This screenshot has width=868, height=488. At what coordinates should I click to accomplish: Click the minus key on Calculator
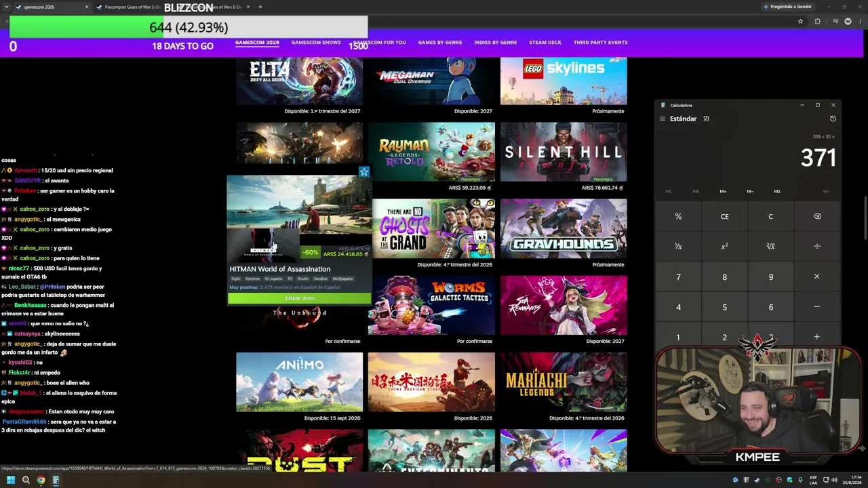coord(816,307)
